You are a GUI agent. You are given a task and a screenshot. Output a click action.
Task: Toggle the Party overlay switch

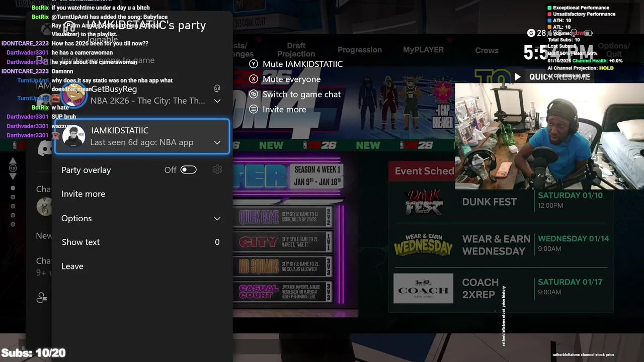(x=188, y=170)
